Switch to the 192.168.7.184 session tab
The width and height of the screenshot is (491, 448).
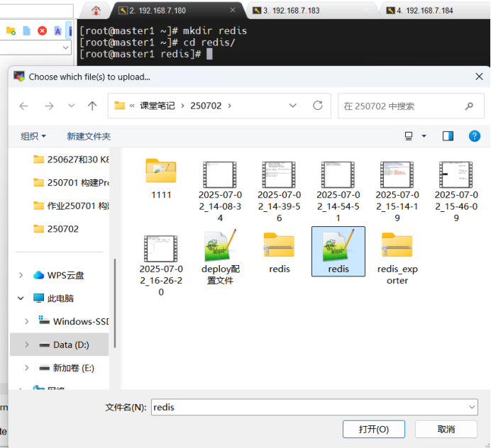pos(424,11)
